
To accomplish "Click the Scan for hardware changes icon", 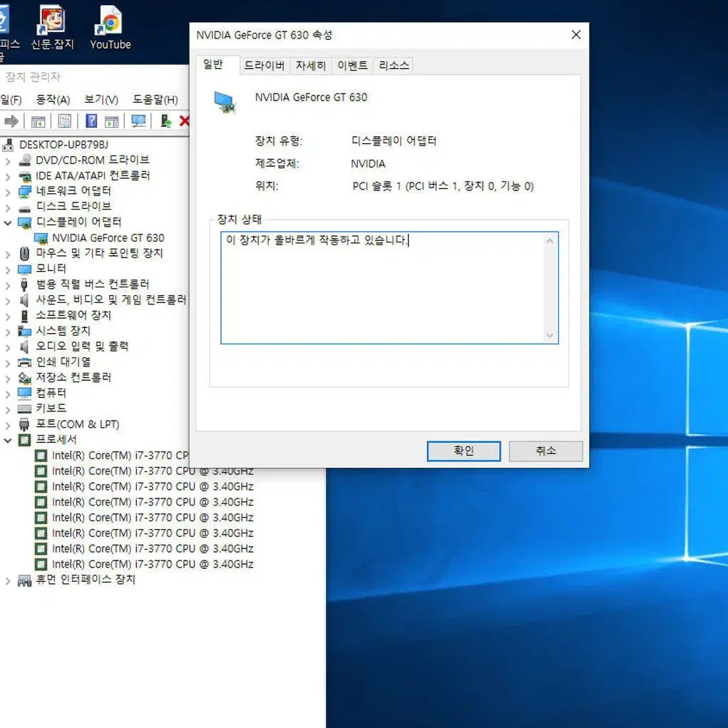I will [x=138, y=122].
